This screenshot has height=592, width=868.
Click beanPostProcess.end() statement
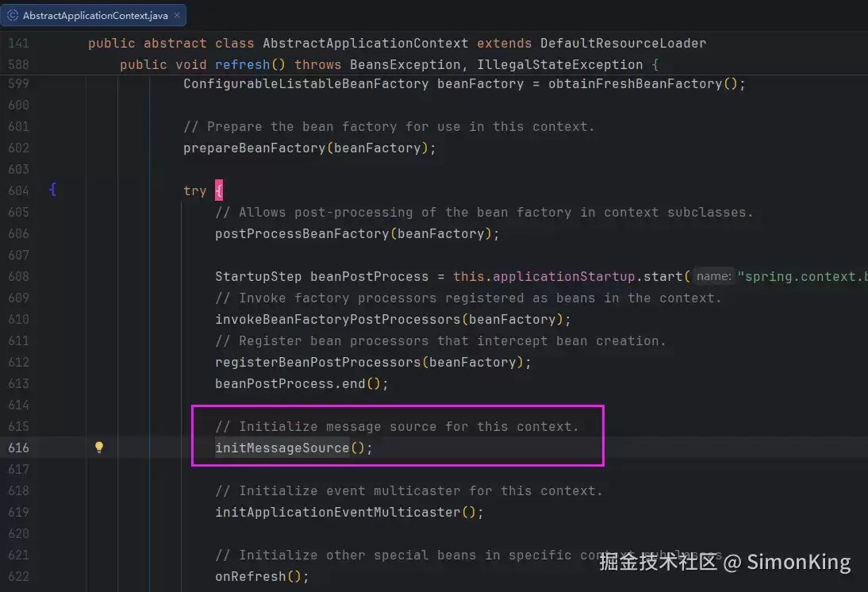[x=301, y=384]
